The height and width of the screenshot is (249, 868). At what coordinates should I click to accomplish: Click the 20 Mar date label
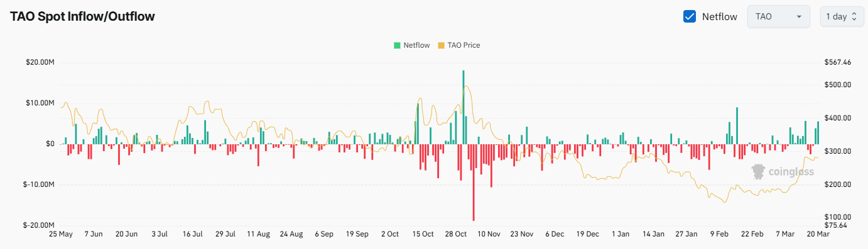pos(818,234)
